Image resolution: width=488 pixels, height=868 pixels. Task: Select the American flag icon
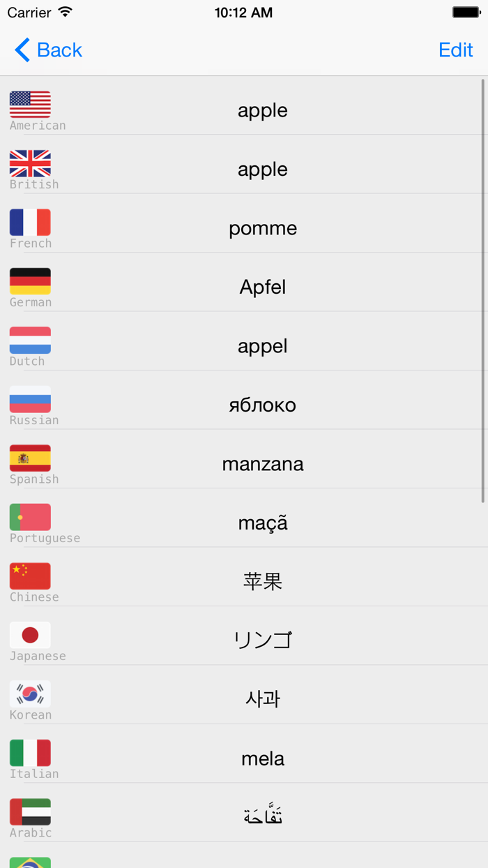click(x=30, y=103)
